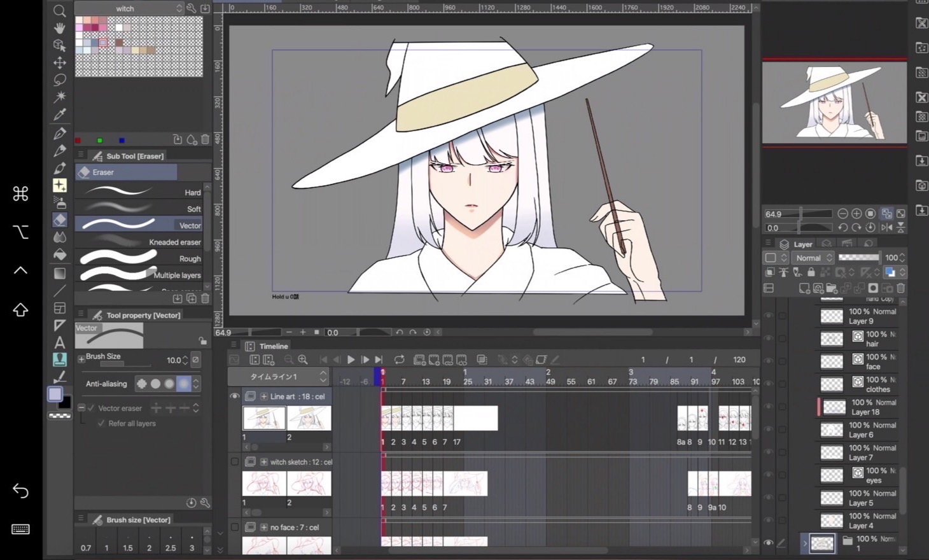929x560 pixels.
Task: Toggle Vector eraser checkbox
Action: [x=92, y=408]
